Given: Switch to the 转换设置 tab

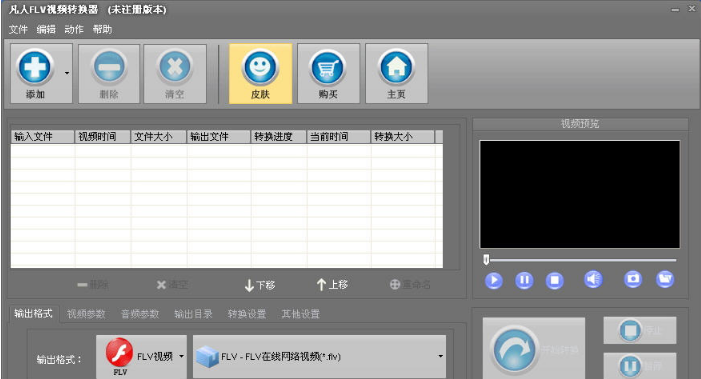Looking at the screenshot, I should [x=247, y=314].
